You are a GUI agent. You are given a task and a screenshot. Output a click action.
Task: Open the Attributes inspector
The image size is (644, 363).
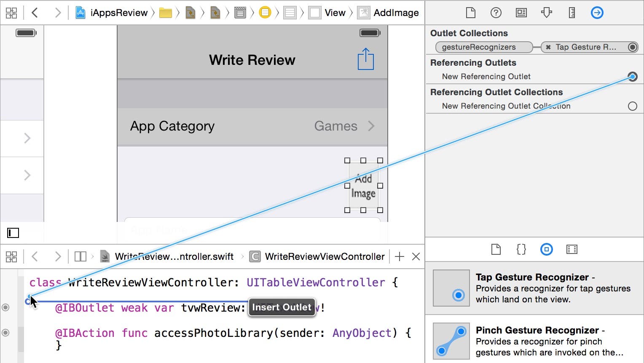(x=546, y=13)
